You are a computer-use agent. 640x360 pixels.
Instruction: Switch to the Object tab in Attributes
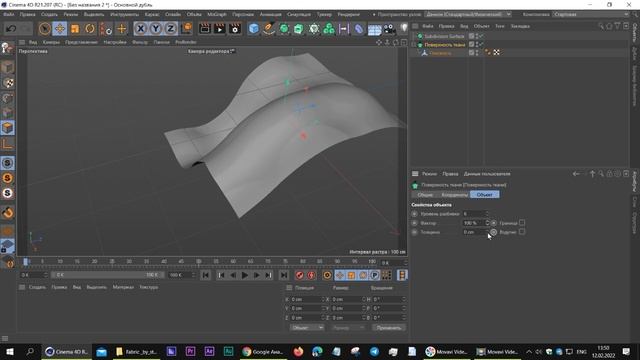click(484, 195)
